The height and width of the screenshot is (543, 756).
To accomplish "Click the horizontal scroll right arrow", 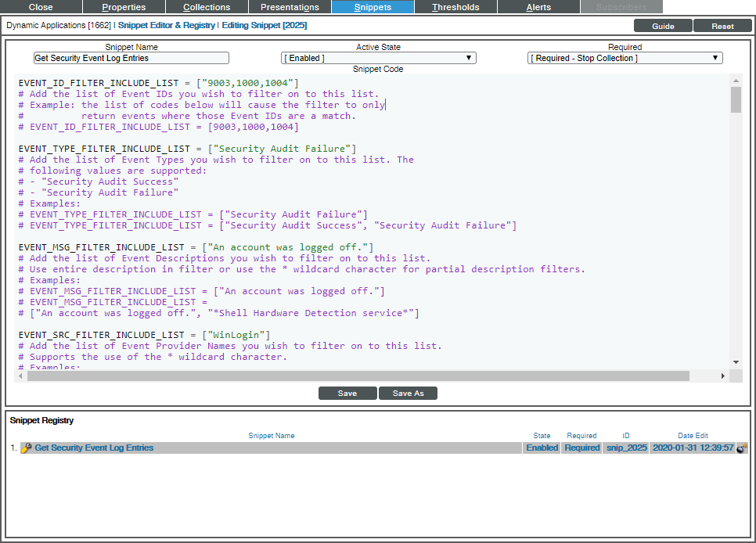I will (723, 376).
